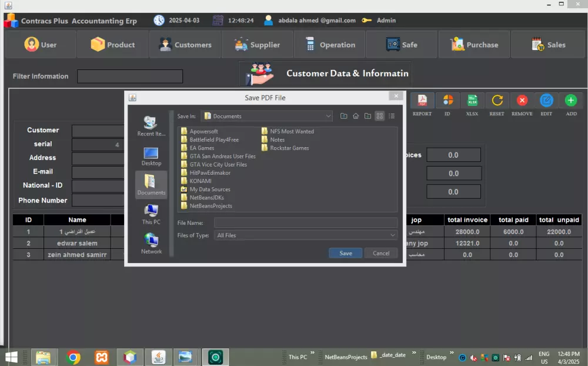Click the ID chart icon

coord(447,99)
